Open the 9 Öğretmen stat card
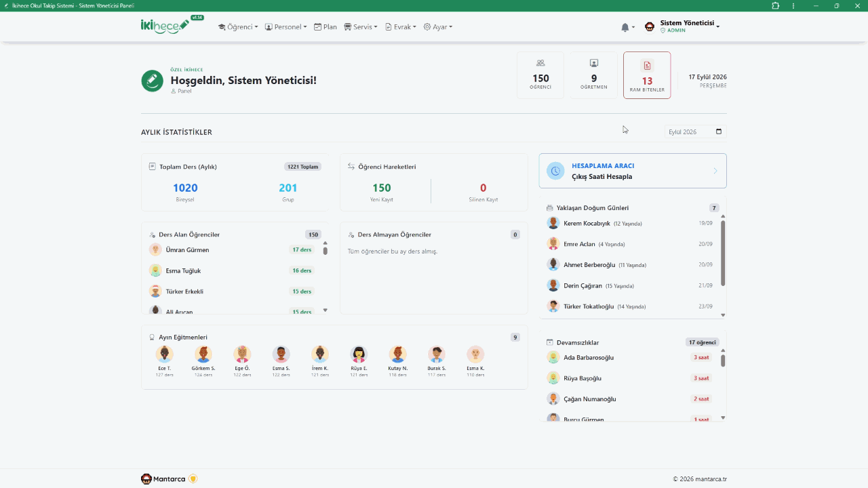868x488 pixels. click(594, 75)
